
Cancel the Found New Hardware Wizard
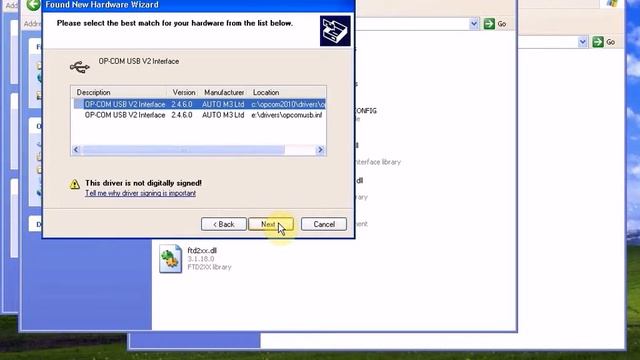pos(324,224)
